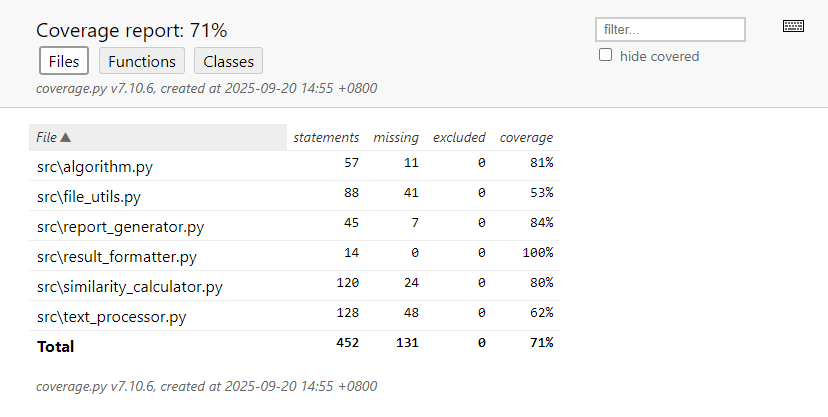Open src\similarity_calculator.py file link
The height and width of the screenshot is (417, 828).
click(130, 287)
